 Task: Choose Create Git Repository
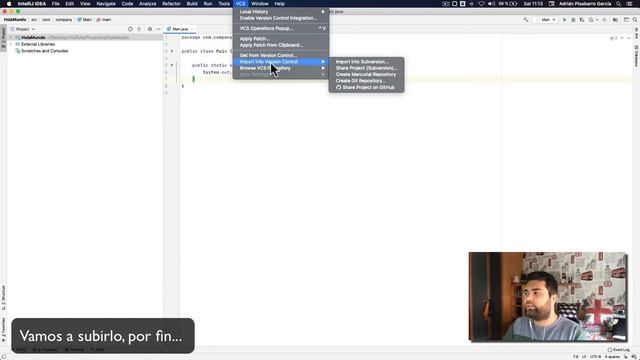click(367, 81)
